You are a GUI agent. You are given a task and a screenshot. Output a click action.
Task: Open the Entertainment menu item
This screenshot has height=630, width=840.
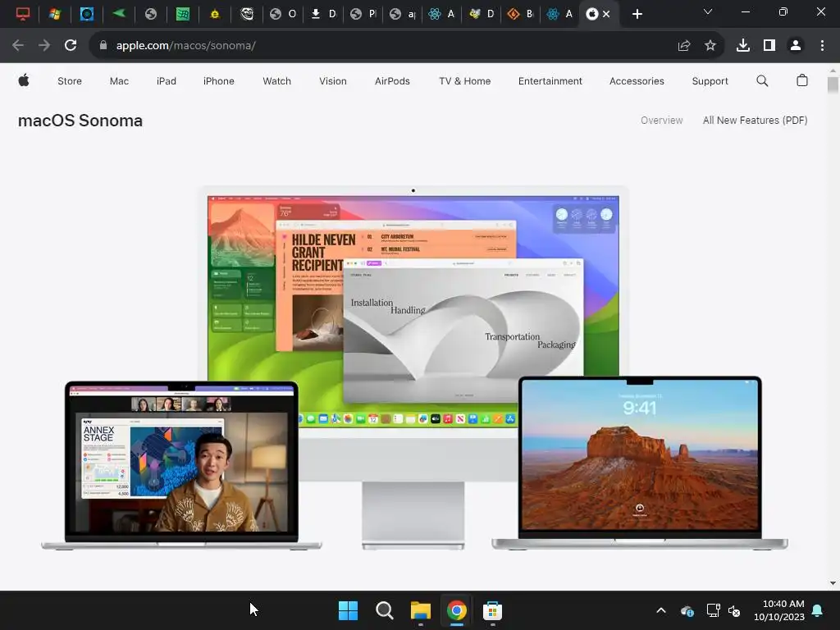[x=550, y=81]
